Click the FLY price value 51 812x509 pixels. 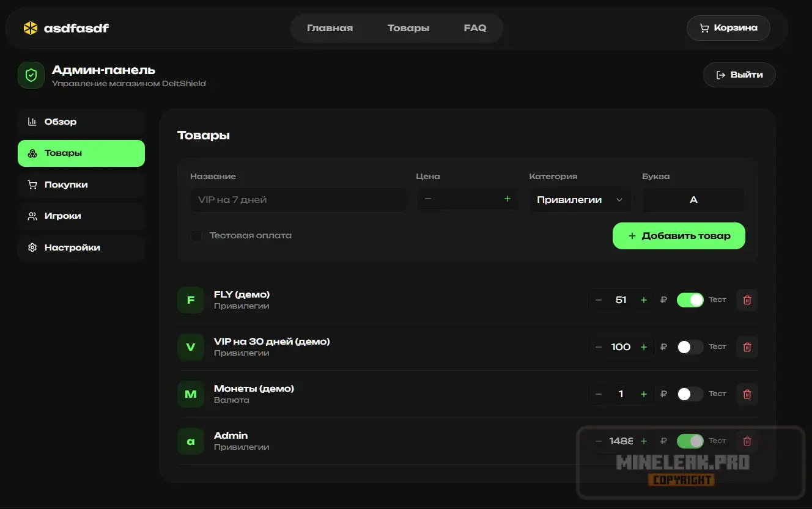pyautogui.click(x=621, y=300)
